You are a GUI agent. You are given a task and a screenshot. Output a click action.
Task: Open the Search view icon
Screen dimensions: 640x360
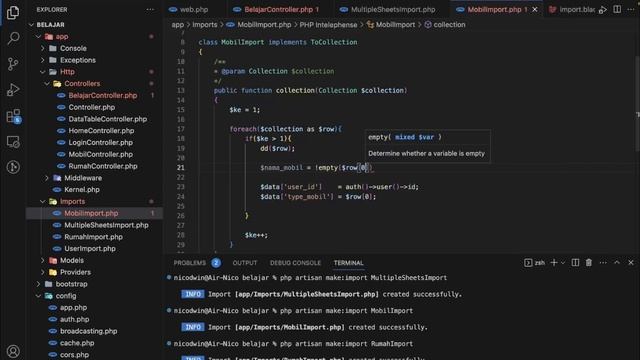click(x=13, y=38)
